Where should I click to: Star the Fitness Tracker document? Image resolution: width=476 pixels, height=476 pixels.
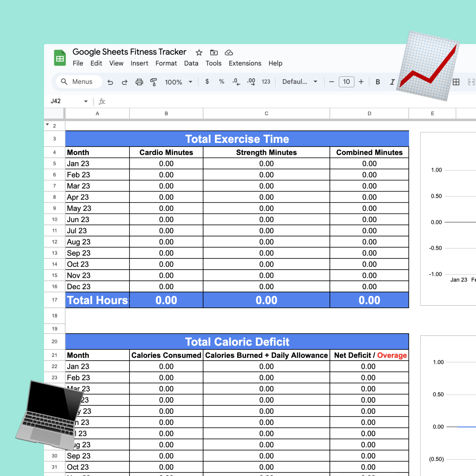click(199, 52)
